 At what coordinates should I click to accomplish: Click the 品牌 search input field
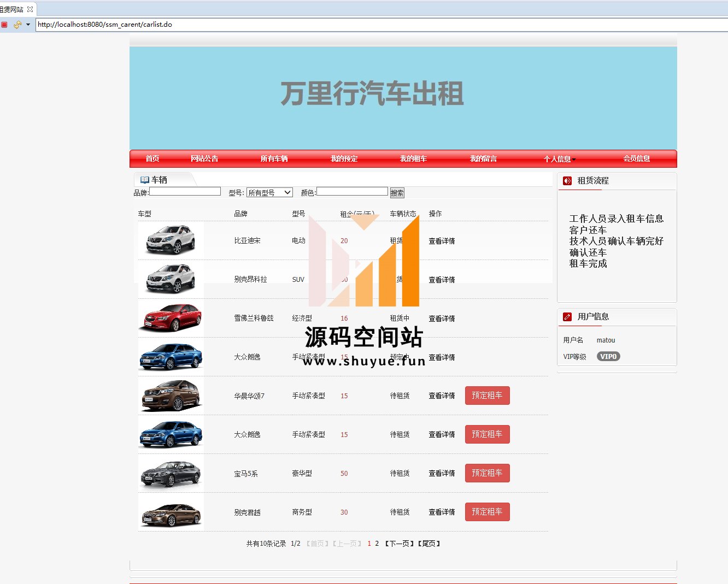click(185, 192)
